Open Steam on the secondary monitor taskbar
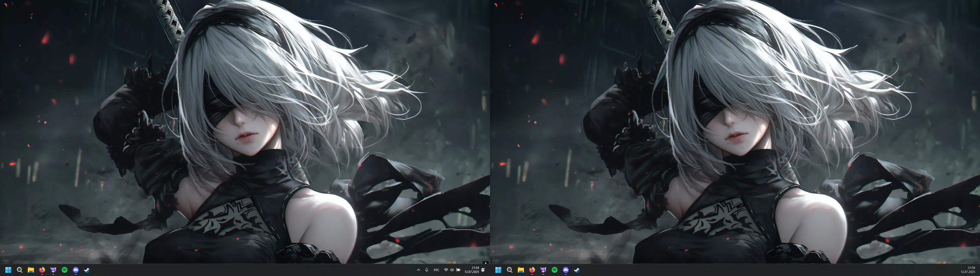Screen dimensions: 980x276 tap(577, 270)
